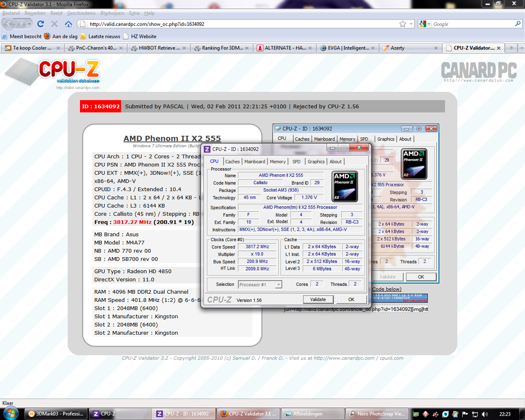525x420 pixels.
Task: Open Meest bezocht bookmark folder
Action: pos(22,36)
